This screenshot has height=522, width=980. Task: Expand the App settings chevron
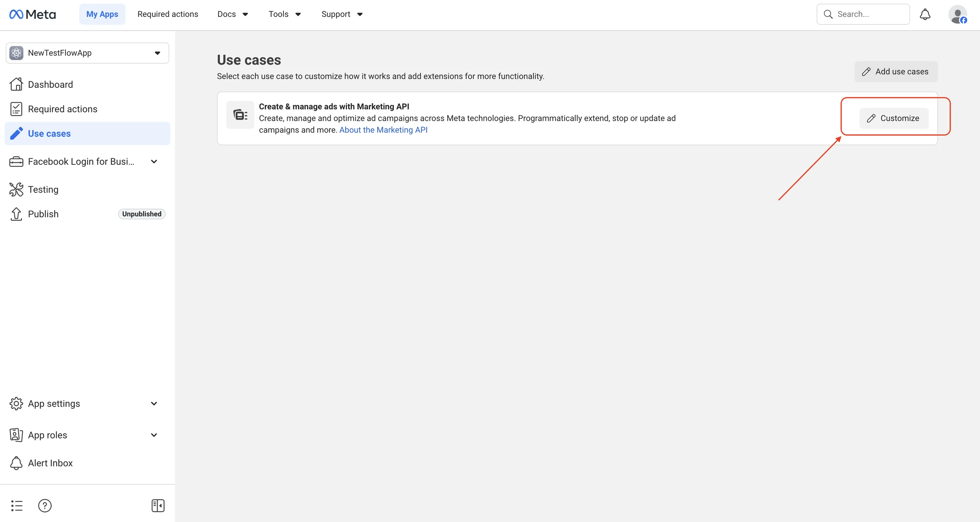pyautogui.click(x=154, y=404)
